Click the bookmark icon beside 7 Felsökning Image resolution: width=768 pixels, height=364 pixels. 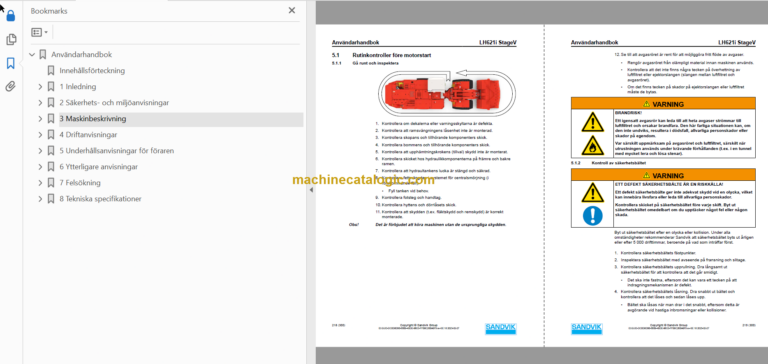[x=51, y=183]
